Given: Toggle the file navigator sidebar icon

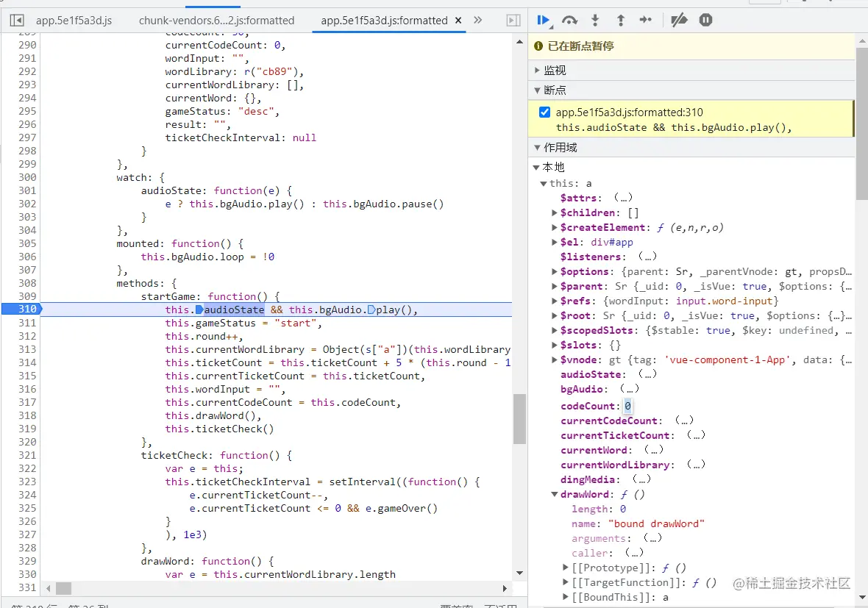Looking at the screenshot, I should 17,21.
